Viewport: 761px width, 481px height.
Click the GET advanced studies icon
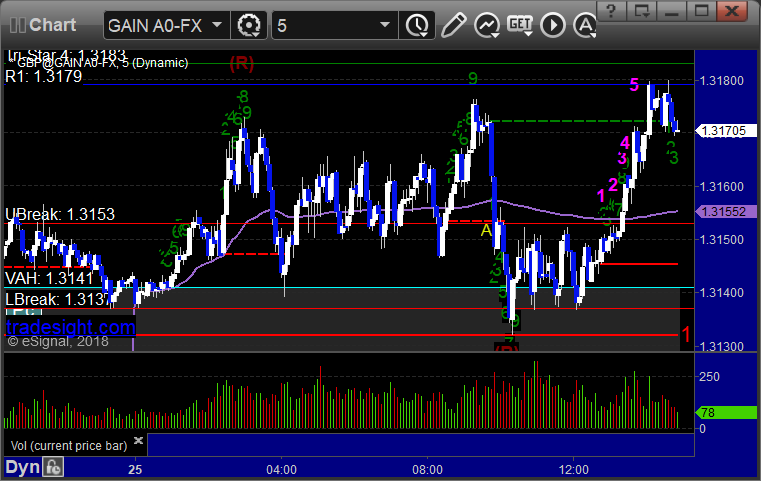coord(520,25)
